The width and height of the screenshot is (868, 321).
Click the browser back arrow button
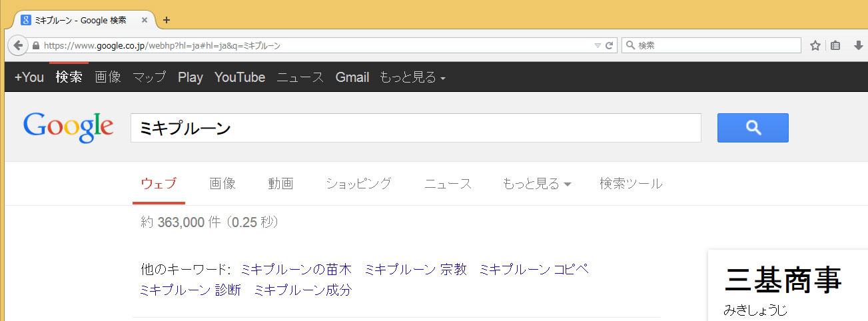click(x=17, y=45)
